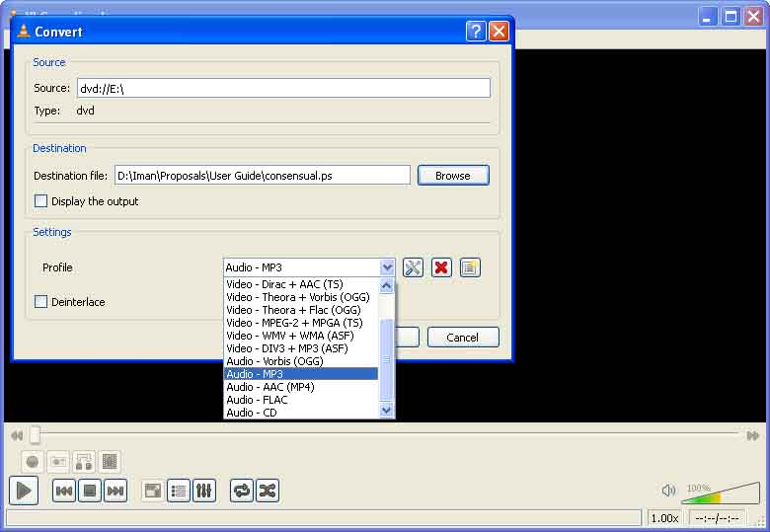Show the playlist

179,491
